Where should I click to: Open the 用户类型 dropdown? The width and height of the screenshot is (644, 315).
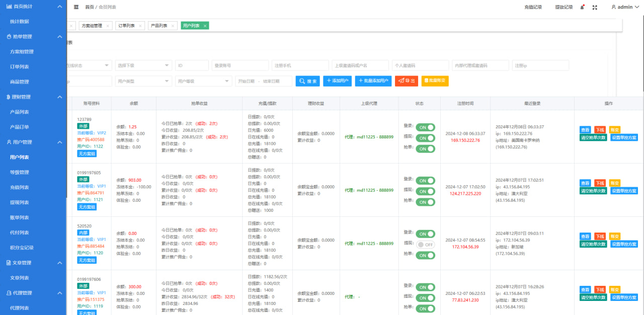tap(143, 81)
